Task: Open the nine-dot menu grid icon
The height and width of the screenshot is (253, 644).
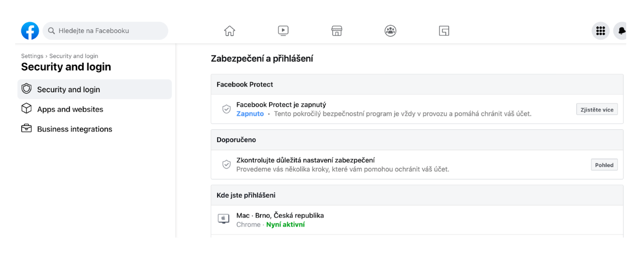Action: 600,31
